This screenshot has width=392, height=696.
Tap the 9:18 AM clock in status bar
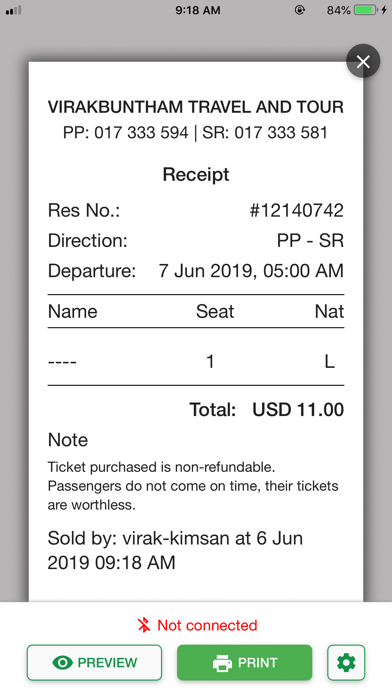[198, 10]
